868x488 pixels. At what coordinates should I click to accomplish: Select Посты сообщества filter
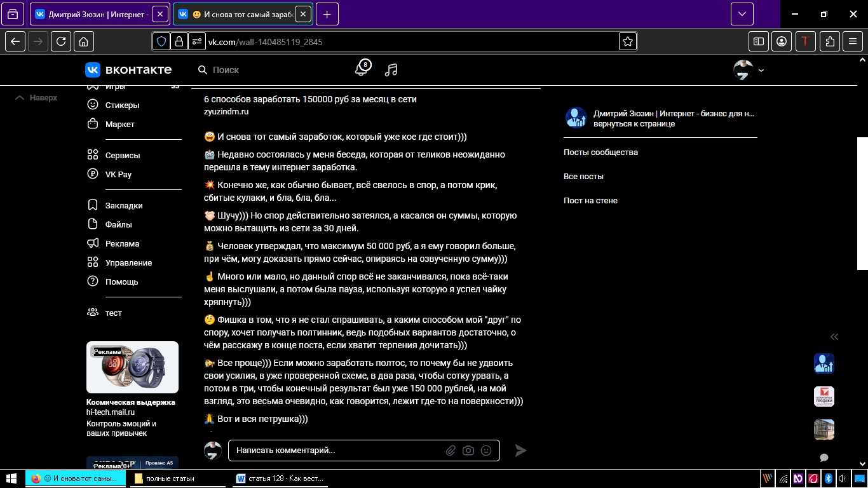[x=600, y=152]
